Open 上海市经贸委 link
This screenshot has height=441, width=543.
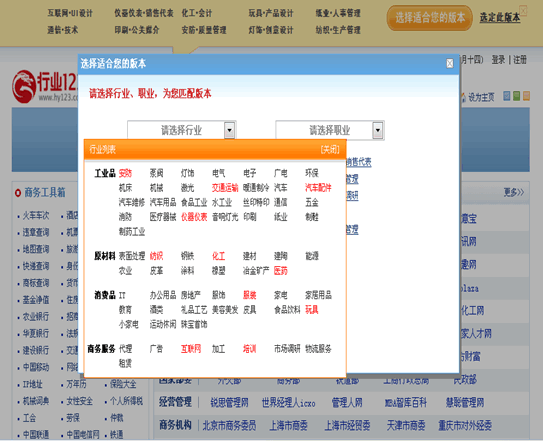347,426
